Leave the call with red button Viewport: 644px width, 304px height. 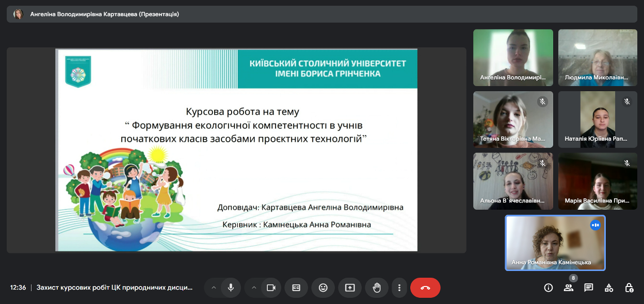click(425, 288)
